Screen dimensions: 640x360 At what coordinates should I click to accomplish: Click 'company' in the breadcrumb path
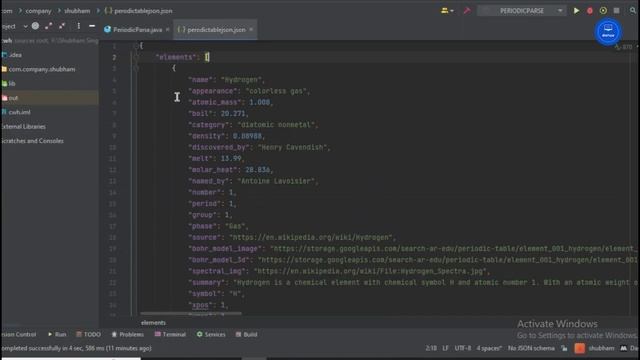pos(38,11)
